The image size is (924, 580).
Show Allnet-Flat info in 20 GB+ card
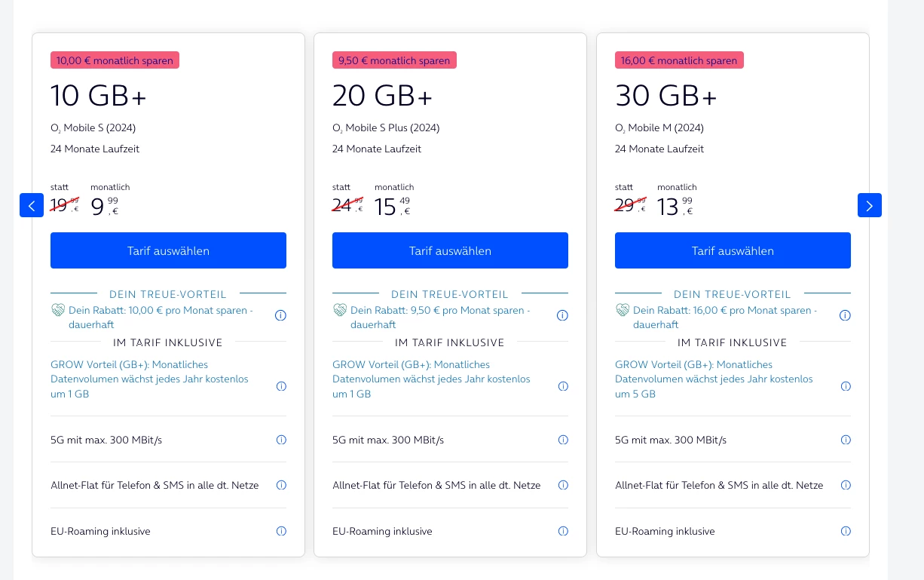563,485
